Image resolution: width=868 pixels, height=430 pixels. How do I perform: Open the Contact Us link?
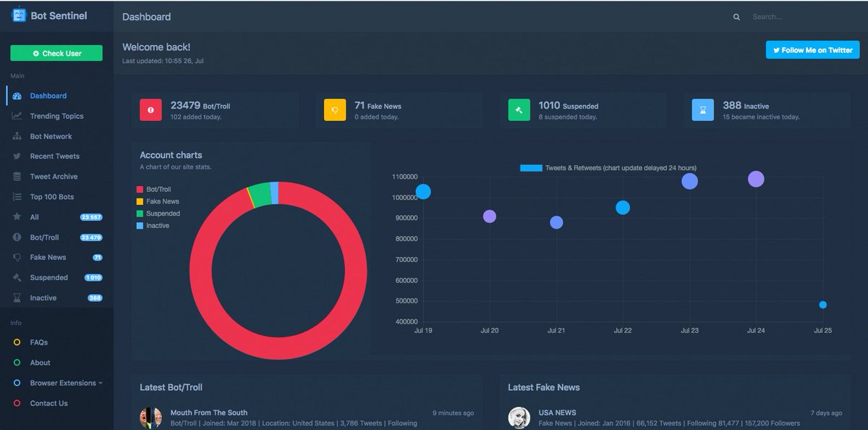click(x=48, y=403)
